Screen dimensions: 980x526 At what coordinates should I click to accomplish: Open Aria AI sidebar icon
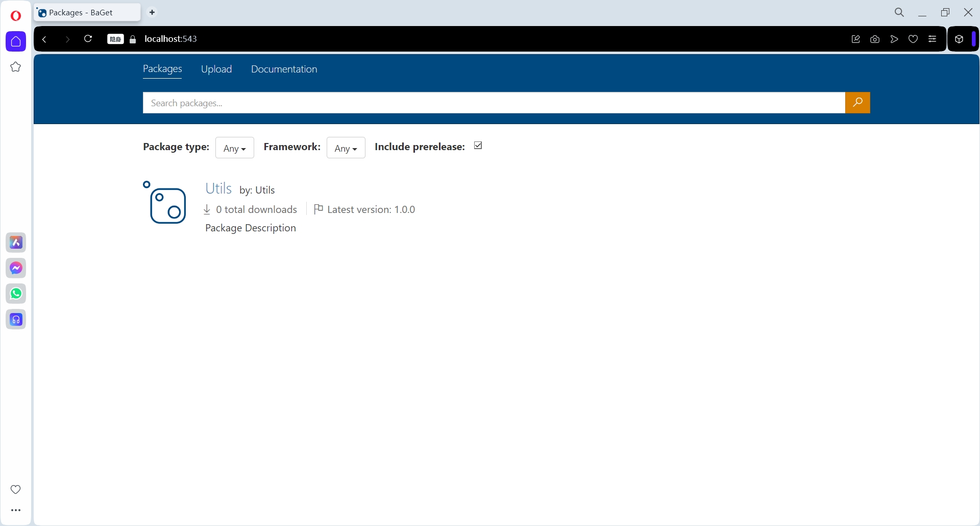16,243
